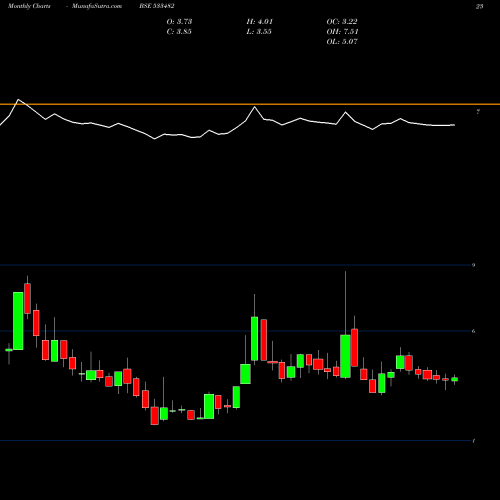The height and width of the screenshot is (500, 500).
Task: Click the last green candlestick on the right
Action: point(454,379)
